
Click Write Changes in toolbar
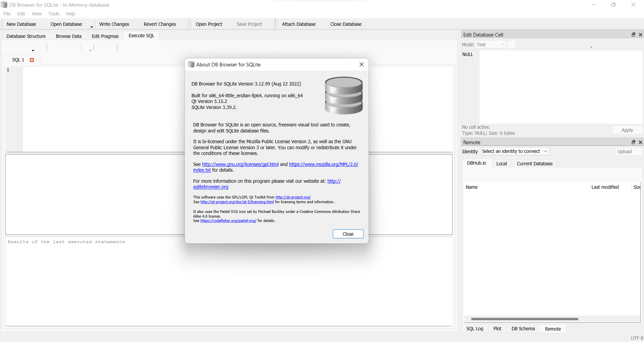click(114, 24)
